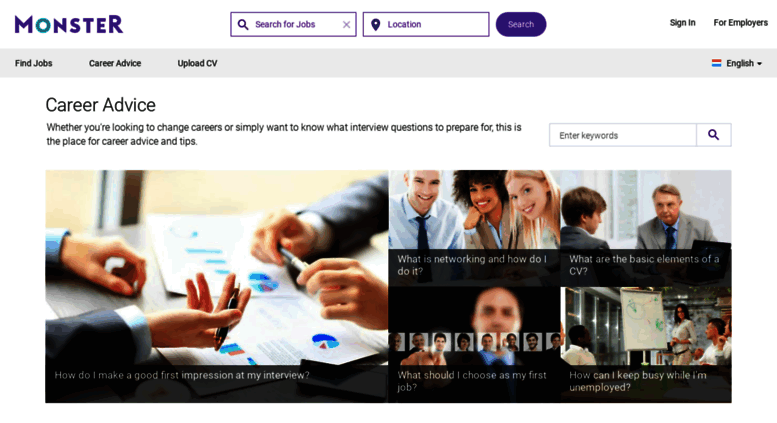Clear the Search for Jobs field
777x423 pixels.
pos(346,24)
